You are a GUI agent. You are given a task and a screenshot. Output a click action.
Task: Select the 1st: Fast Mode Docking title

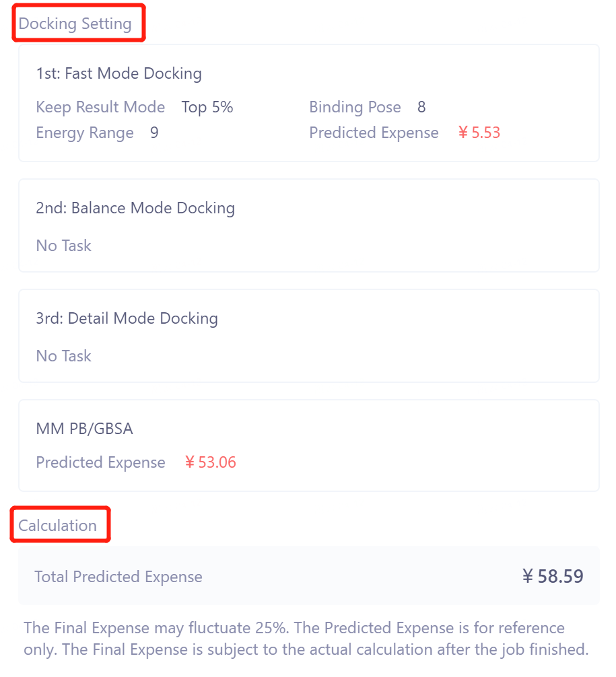(118, 73)
